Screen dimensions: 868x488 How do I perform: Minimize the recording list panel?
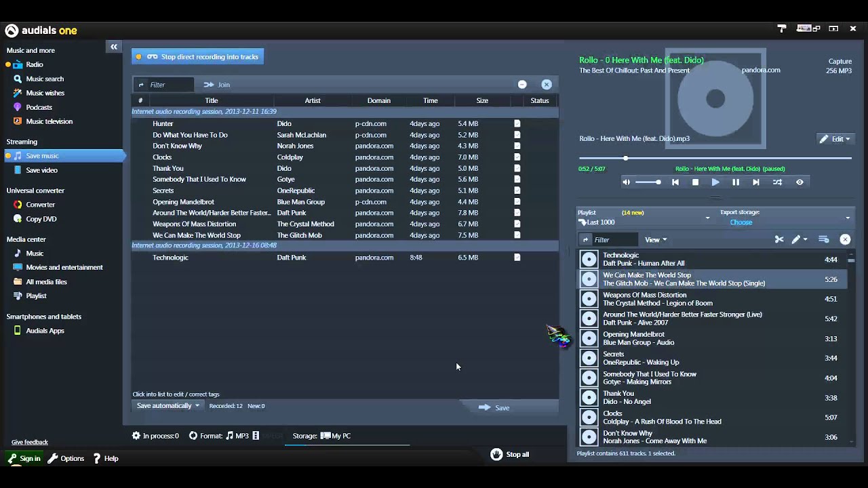(522, 85)
